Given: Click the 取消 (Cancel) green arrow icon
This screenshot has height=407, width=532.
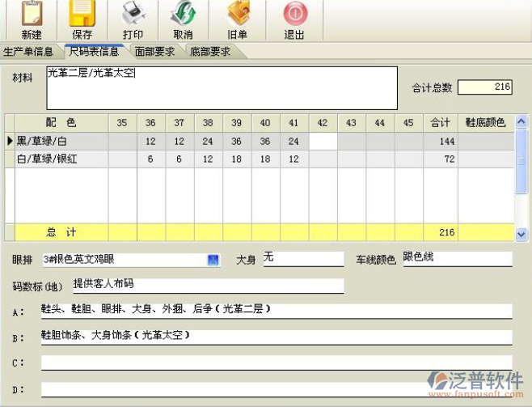Looking at the screenshot, I should tap(183, 15).
